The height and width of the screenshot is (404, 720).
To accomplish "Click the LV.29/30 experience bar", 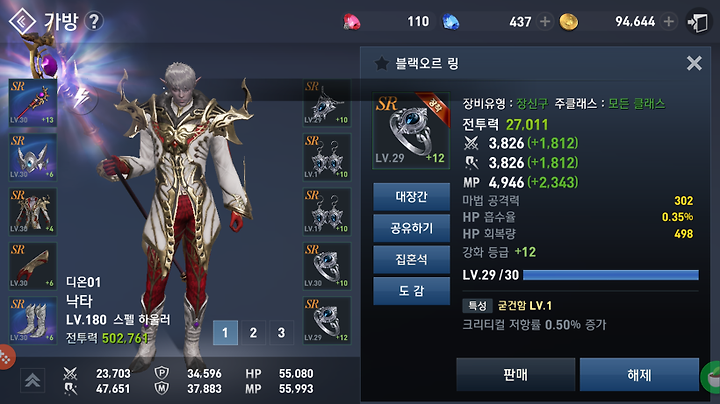I will tap(611, 275).
